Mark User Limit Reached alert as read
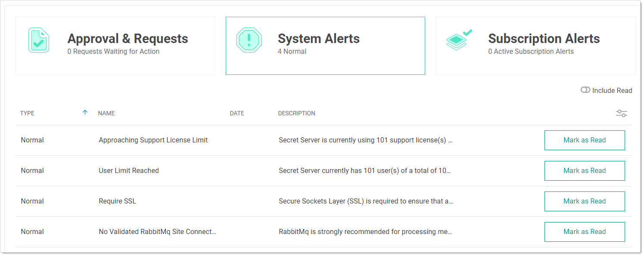 point(585,171)
